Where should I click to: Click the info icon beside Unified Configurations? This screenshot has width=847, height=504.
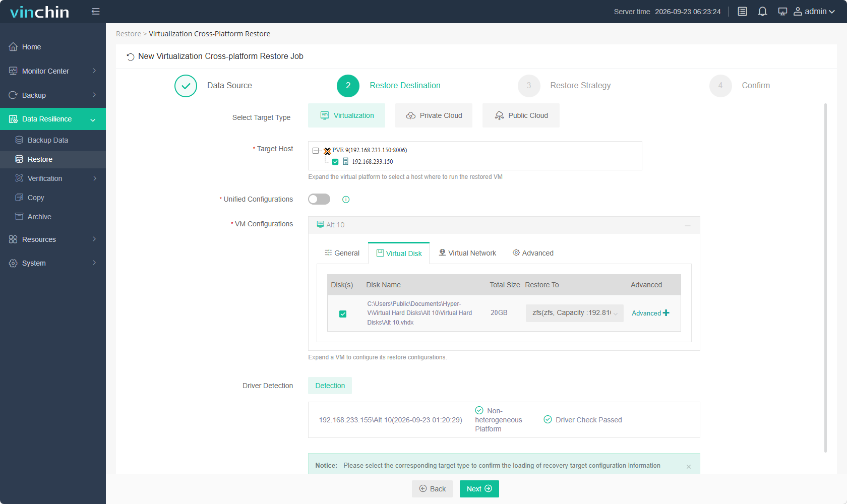pos(346,200)
